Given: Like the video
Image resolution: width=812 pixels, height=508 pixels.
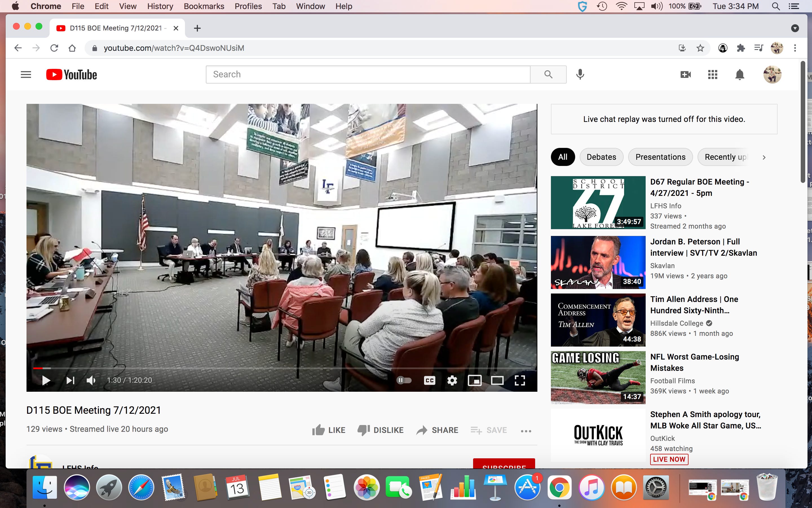Looking at the screenshot, I should click(328, 430).
